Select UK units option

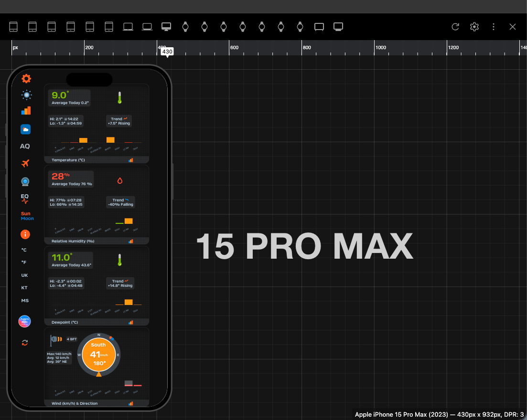tap(24, 275)
